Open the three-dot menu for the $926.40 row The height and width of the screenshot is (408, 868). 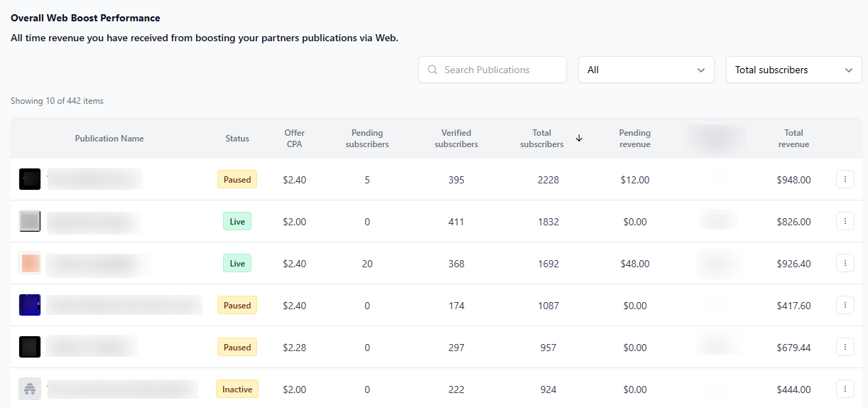click(x=845, y=264)
